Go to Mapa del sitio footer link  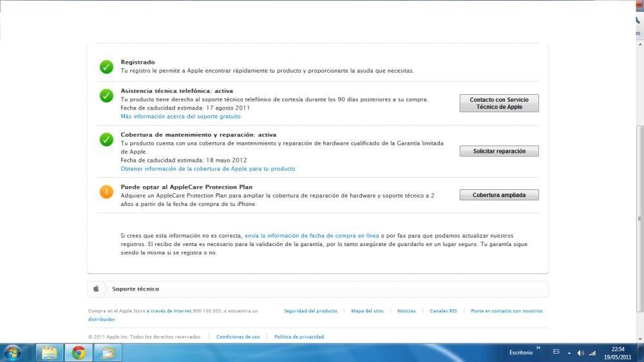[x=367, y=311]
